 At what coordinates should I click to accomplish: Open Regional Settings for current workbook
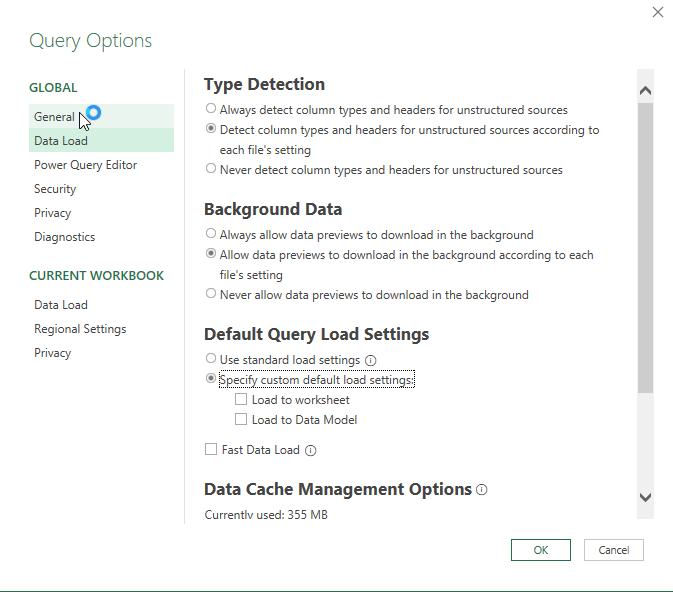80,329
